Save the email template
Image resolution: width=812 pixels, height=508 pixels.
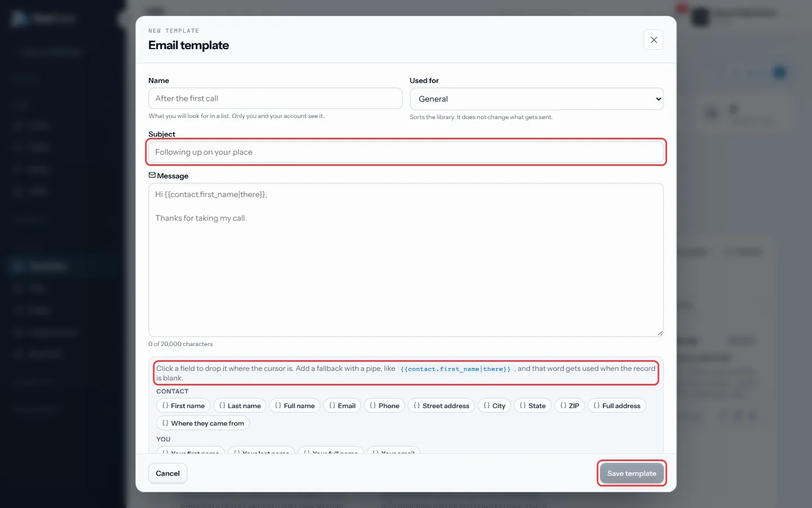click(x=632, y=474)
